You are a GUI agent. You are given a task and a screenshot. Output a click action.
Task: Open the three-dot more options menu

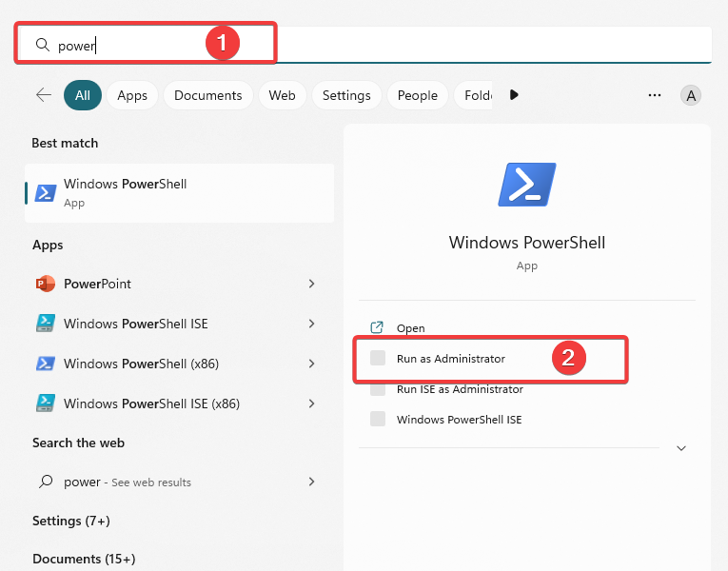655,95
